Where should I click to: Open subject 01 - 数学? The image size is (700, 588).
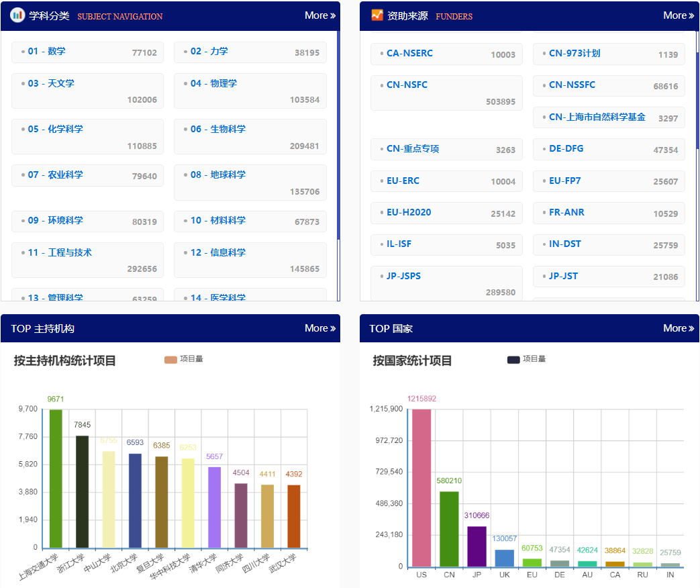[47, 51]
